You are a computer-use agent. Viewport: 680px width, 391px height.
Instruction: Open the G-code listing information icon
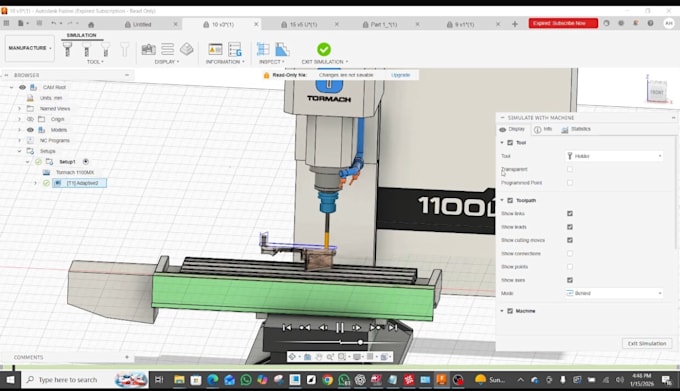(x=235, y=49)
